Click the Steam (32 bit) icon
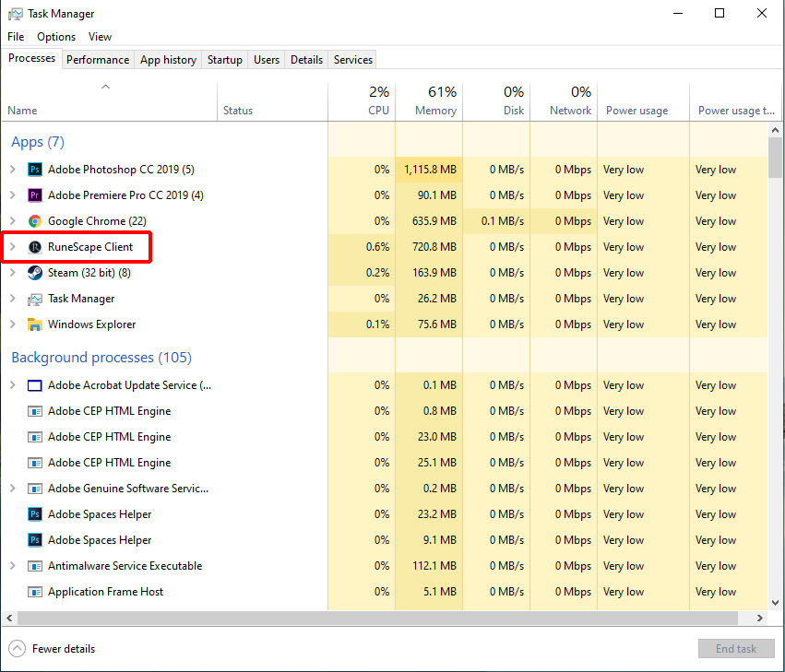Image resolution: width=785 pixels, height=672 pixels. [34, 273]
